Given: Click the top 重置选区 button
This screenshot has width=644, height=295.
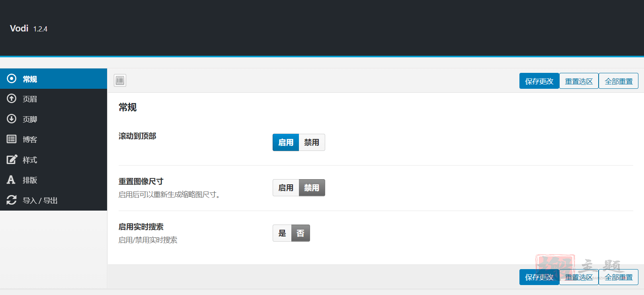Looking at the screenshot, I should [x=579, y=81].
